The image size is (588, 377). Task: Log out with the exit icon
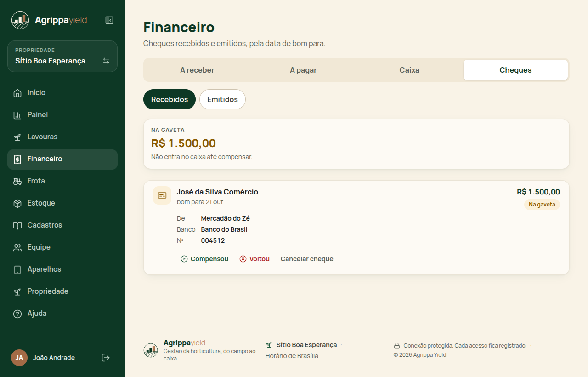[106, 358]
